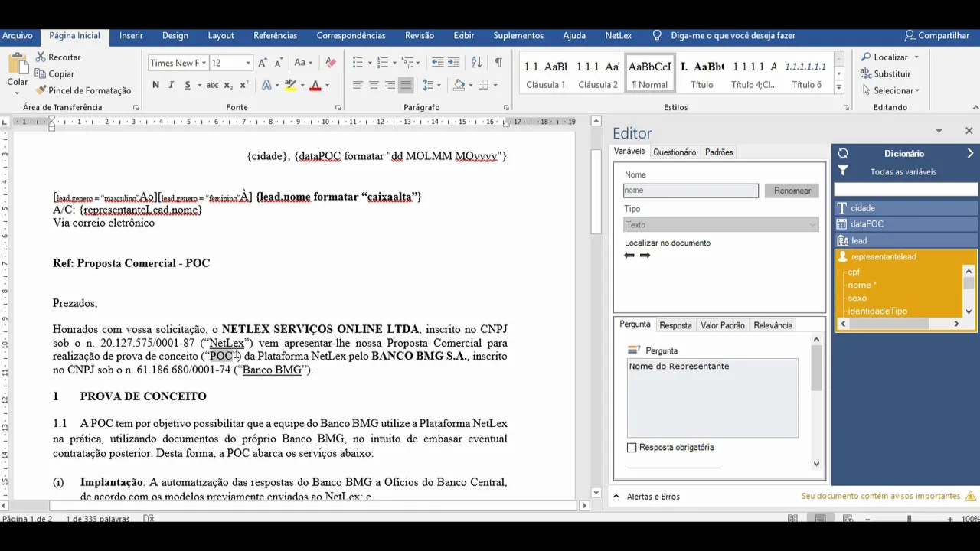Select the dataPOC variable in Dicionário
The width and height of the screenshot is (980, 551).
click(x=906, y=224)
